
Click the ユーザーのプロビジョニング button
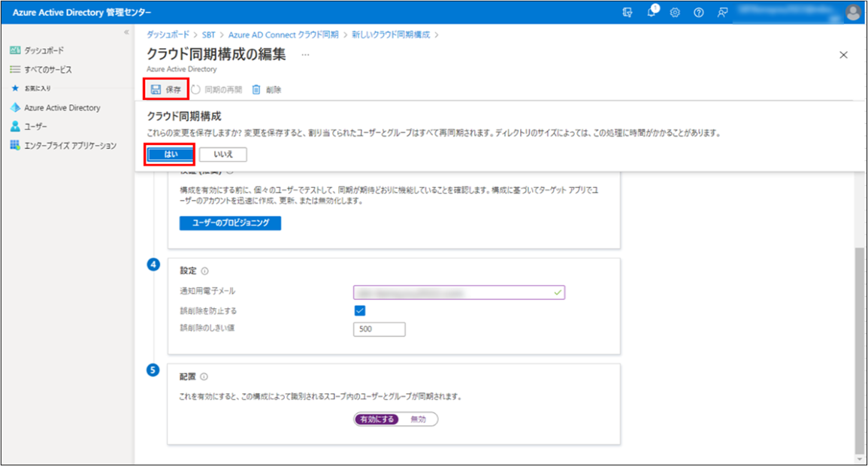pyautogui.click(x=230, y=222)
